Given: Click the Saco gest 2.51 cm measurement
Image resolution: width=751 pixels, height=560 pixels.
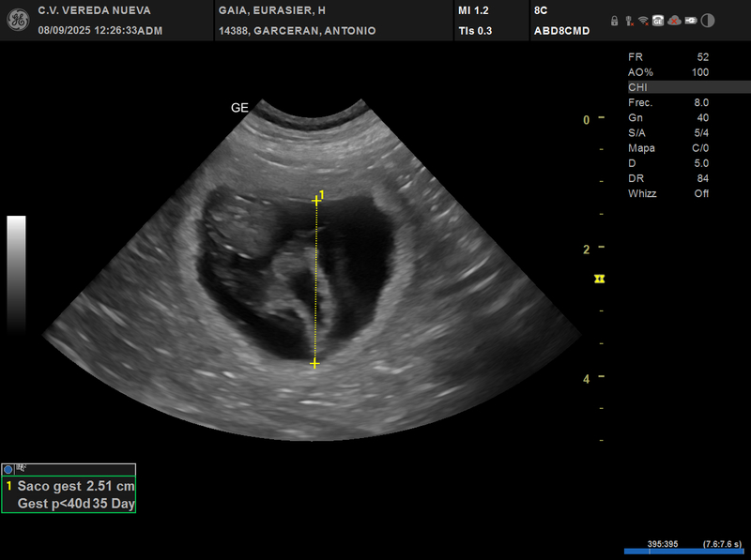Looking at the screenshot, I should (75, 487).
